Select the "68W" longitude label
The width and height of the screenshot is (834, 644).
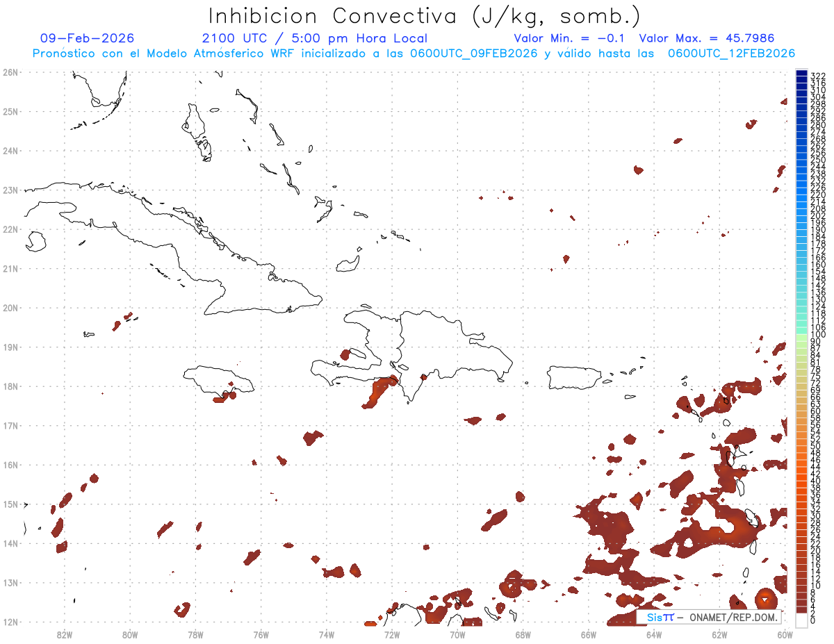click(523, 634)
